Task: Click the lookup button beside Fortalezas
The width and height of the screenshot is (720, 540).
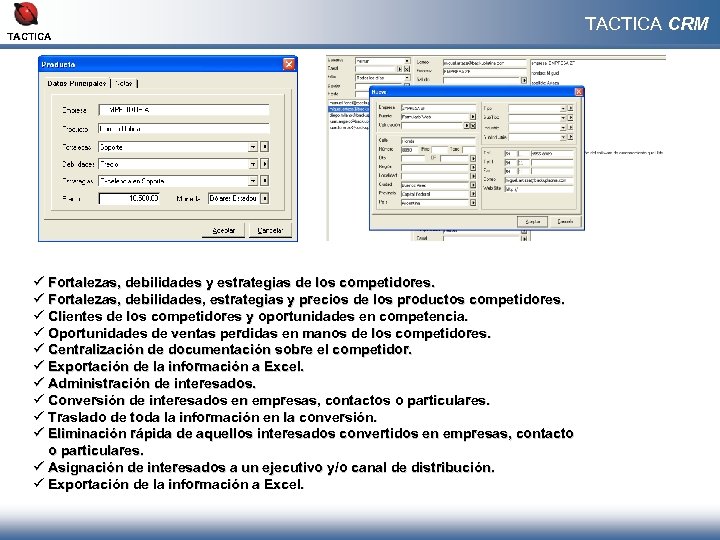Action: click(264, 147)
